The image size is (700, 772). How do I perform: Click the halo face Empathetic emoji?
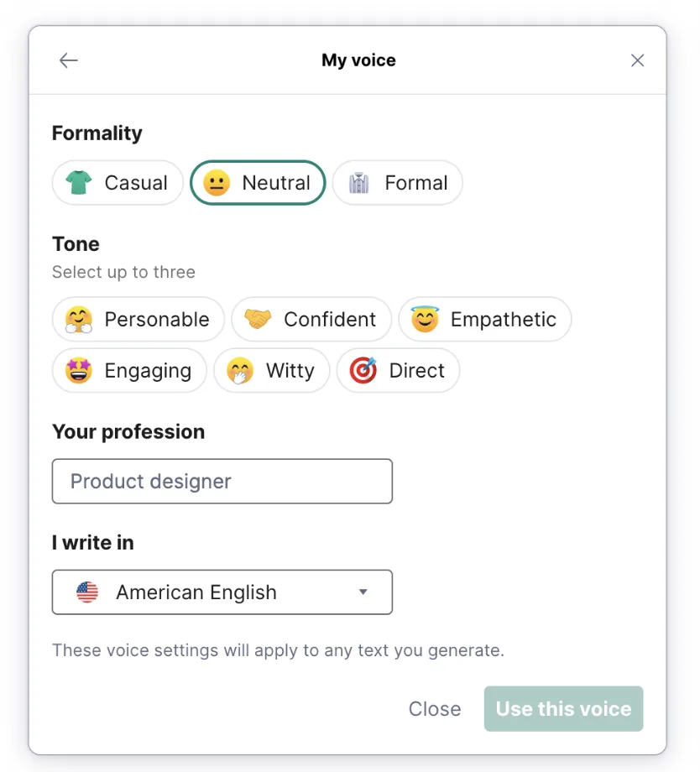coord(425,320)
